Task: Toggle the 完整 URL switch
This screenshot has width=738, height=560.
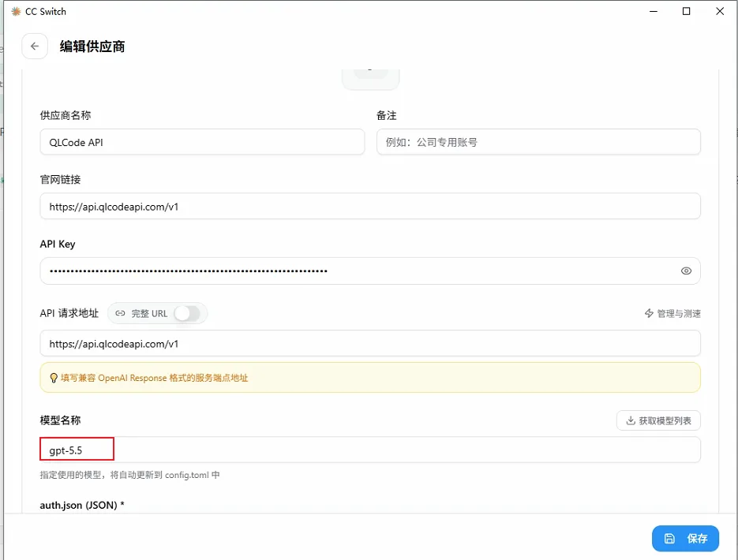Action: pyautogui.click(x=187, y=313)
